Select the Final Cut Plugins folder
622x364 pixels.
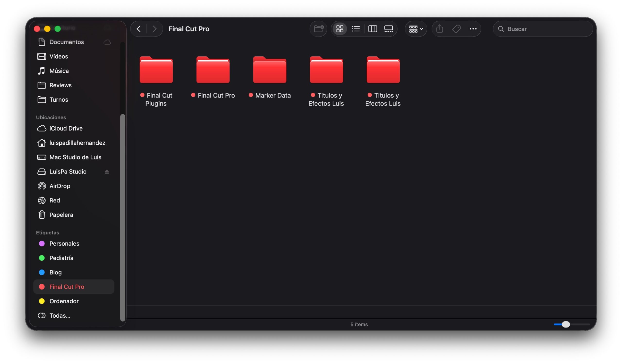coord(156,70)
